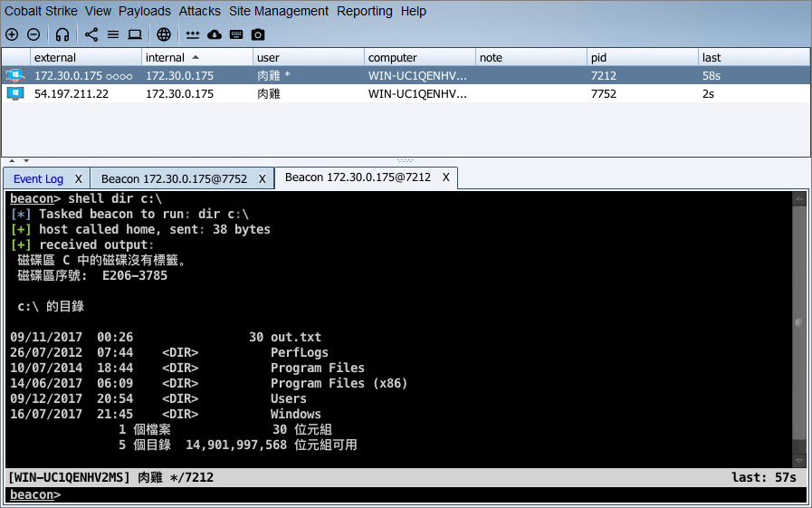View keystrokes via the keyboard icon

(236, 34)
